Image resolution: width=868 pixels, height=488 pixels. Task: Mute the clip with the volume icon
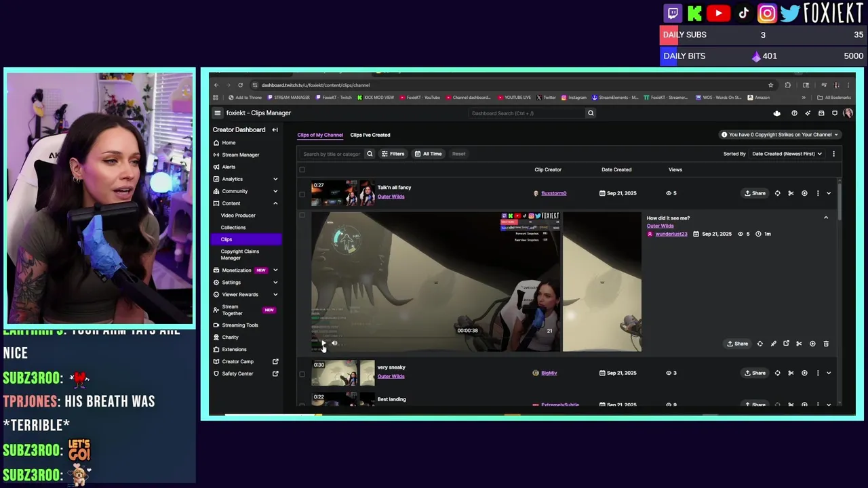coord(334,343)
